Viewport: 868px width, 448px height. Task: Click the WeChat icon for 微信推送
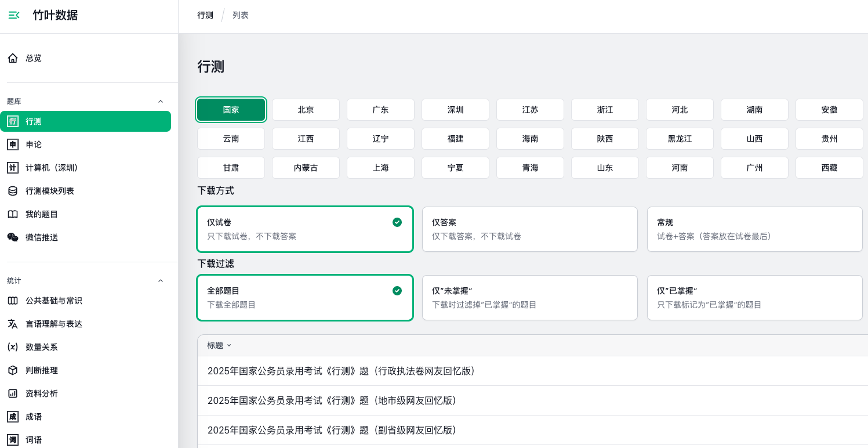(x=13, y=237)
